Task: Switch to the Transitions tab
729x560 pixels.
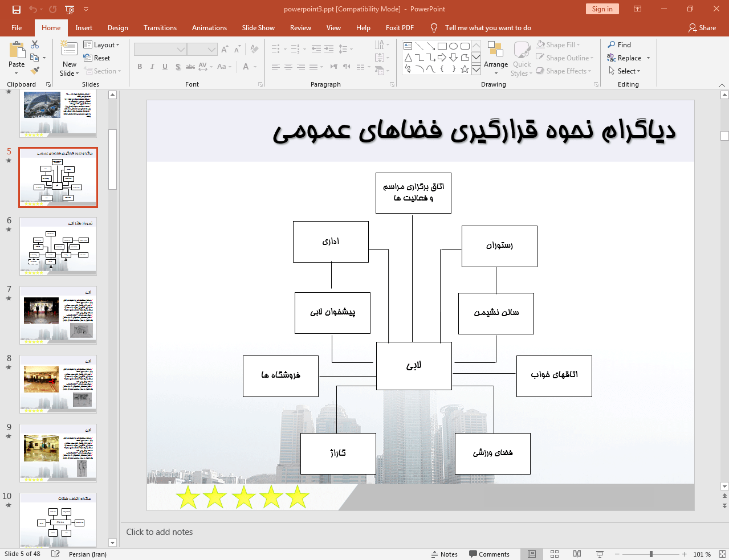Action: pos(160,28)
